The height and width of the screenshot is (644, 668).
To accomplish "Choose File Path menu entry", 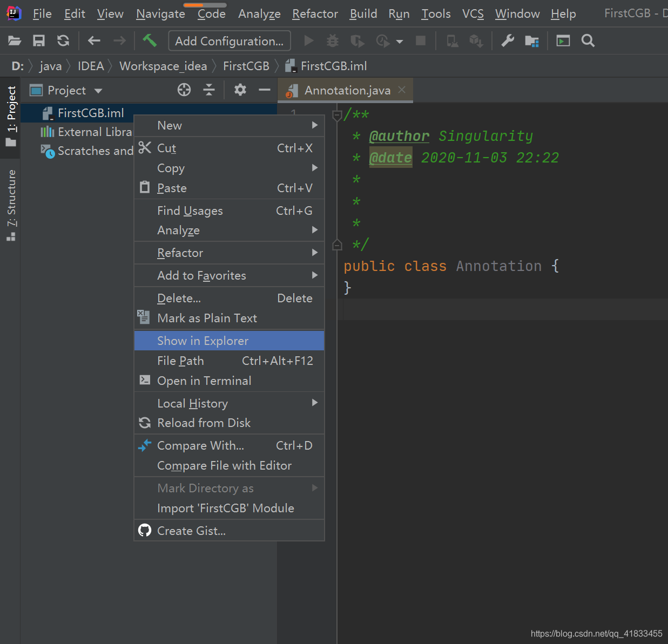I will [x=229, y=361].
